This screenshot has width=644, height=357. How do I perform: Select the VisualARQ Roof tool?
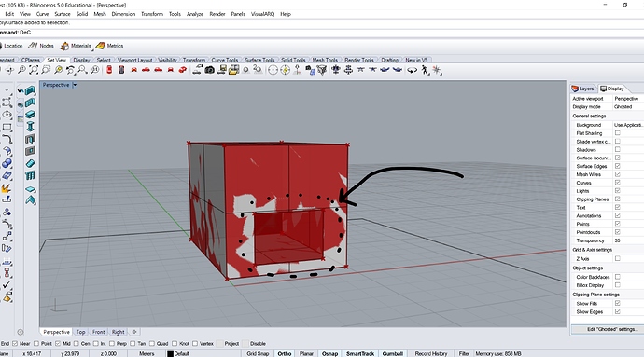coord(31,200)
